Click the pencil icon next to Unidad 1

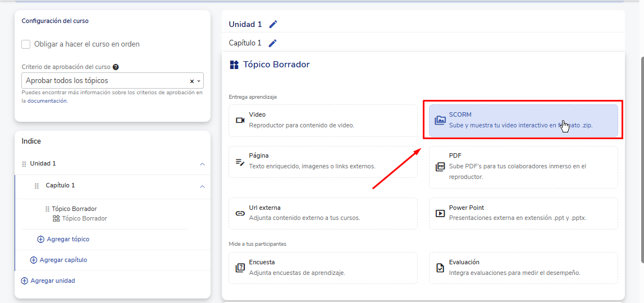[273, 24]
